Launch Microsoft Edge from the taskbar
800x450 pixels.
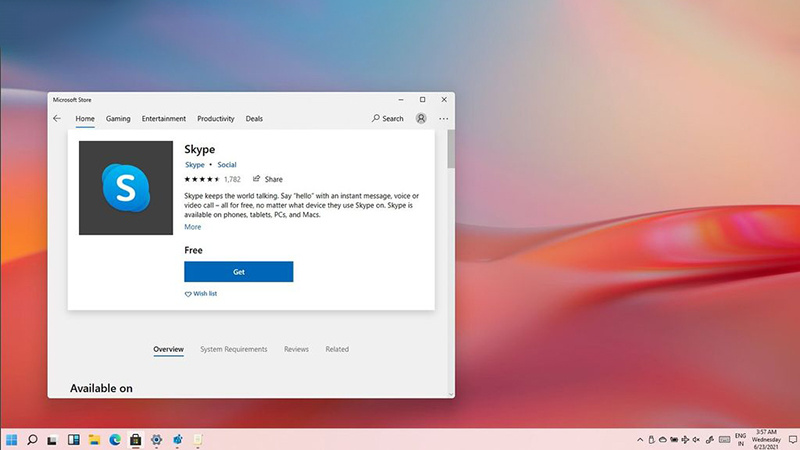[x=115, y=439]
